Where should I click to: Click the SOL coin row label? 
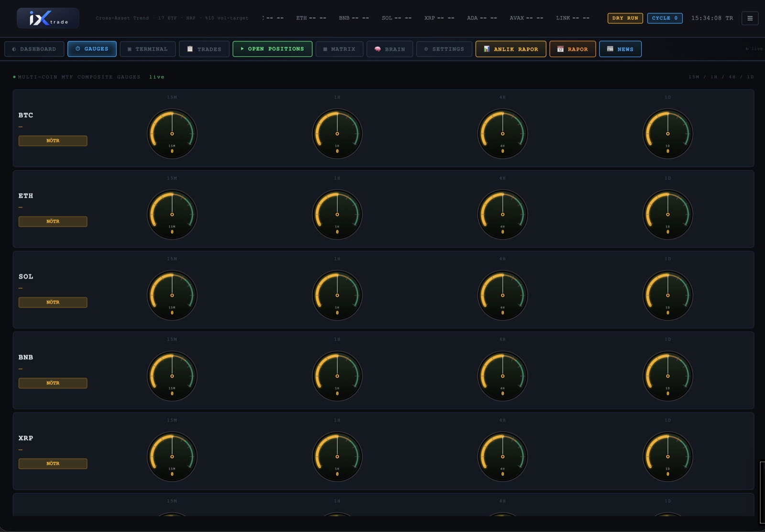[26, 277]
